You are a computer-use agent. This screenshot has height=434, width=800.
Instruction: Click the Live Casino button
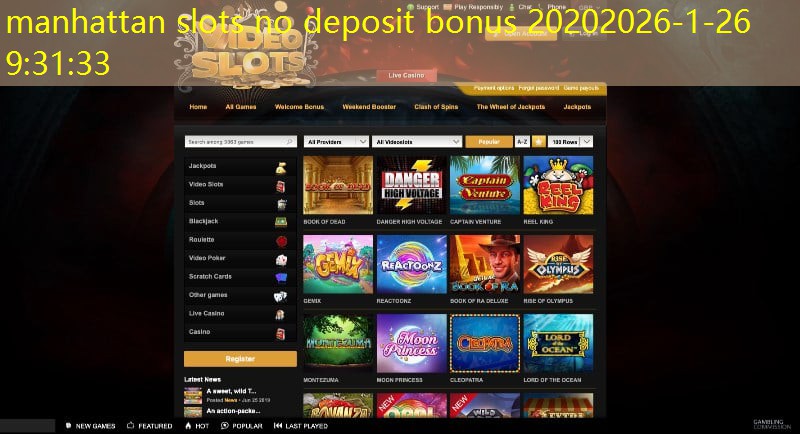[406, 75]
